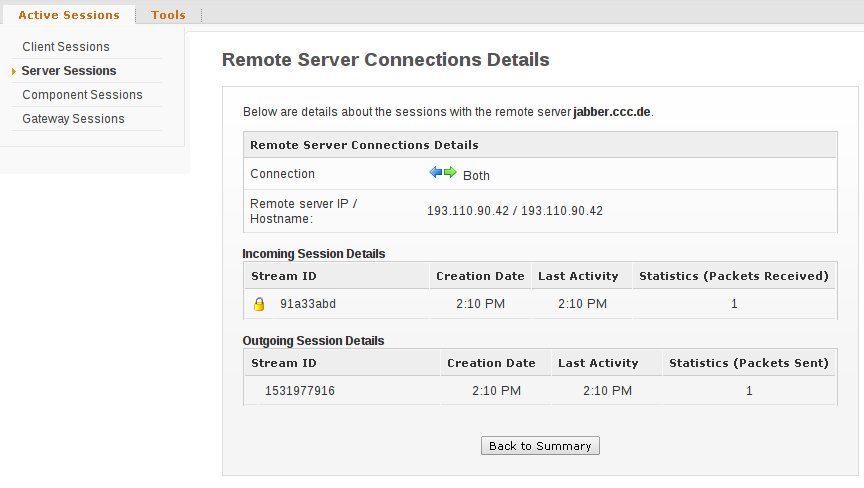Switch to the Tools tab
Viewport: 864px width, 488px height.
tap(168, 15)
